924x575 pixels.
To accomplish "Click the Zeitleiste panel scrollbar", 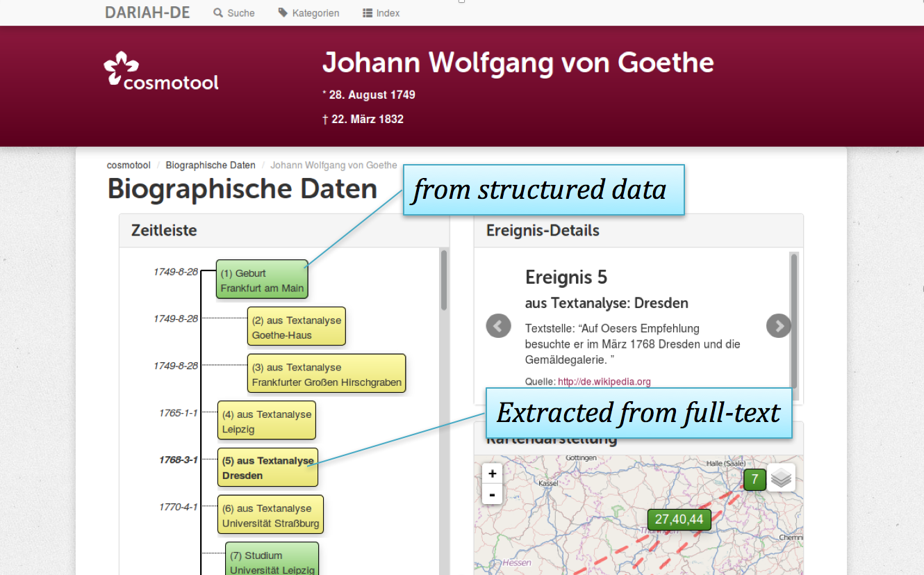I will coord(444,280).
